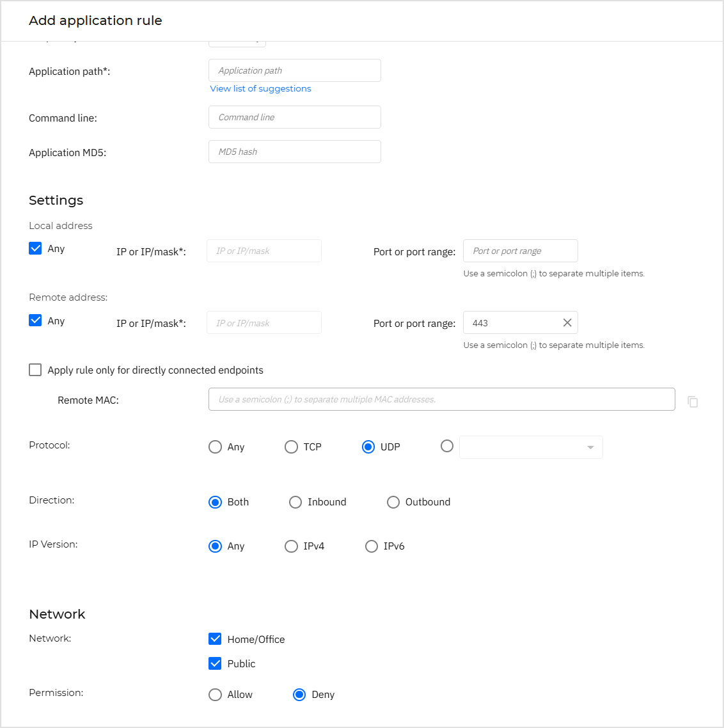Select the TCP protocol option
The width and height of the screenshot is (724, 728).
coord(292,447)
